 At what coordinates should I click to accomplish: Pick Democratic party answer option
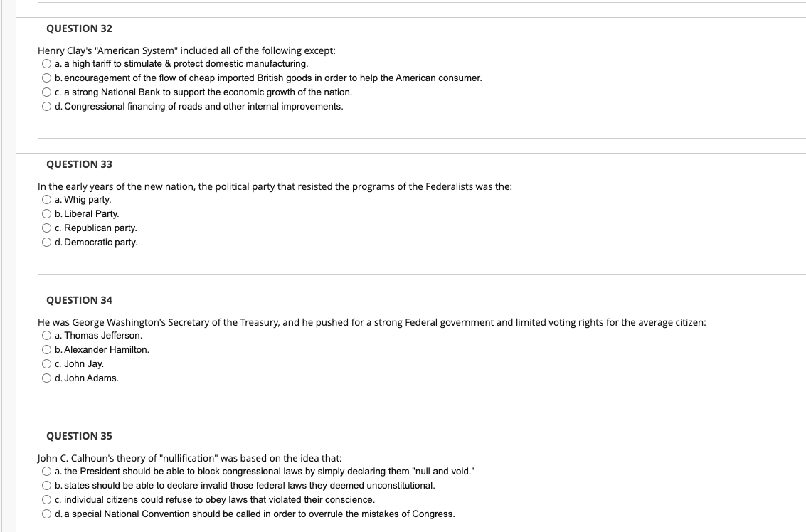[46, 242]
